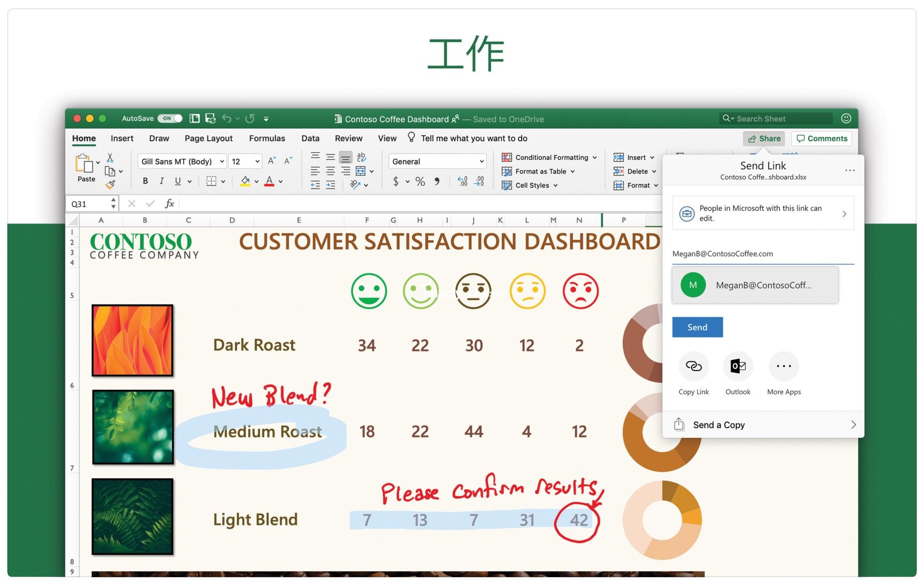Click the Paste clipboard icon
The width and height of the screenshot is (924, 585).
tap(84, 164)
